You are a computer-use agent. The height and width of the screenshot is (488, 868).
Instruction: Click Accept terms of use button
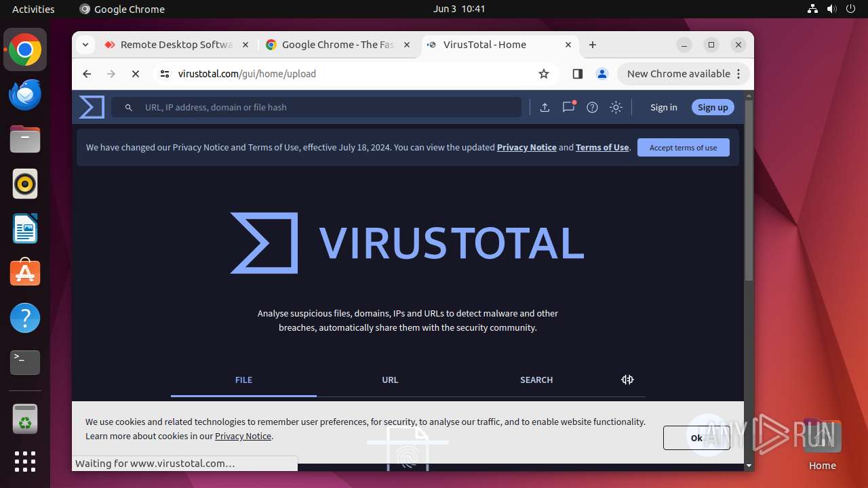(683, 147)
